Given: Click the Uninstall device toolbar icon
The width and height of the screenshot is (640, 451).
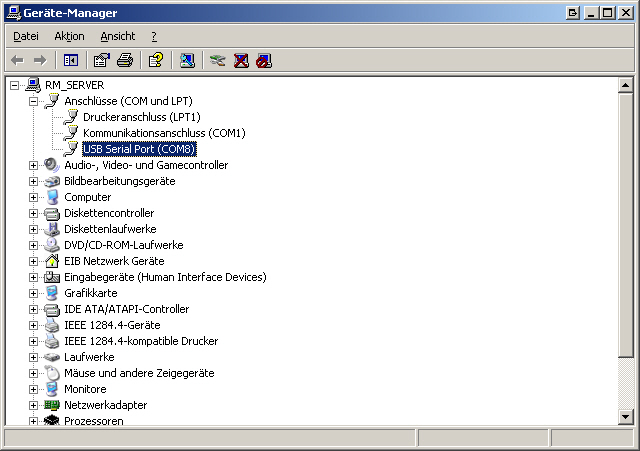Looking at the screenshot, I should coord(241,60).
